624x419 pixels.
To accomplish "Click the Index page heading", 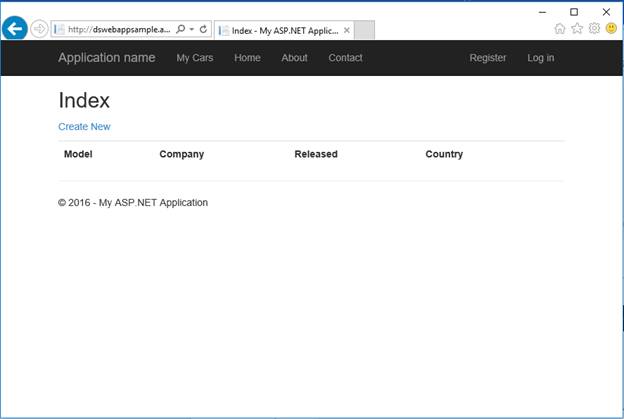I will [x=84, y=100].
